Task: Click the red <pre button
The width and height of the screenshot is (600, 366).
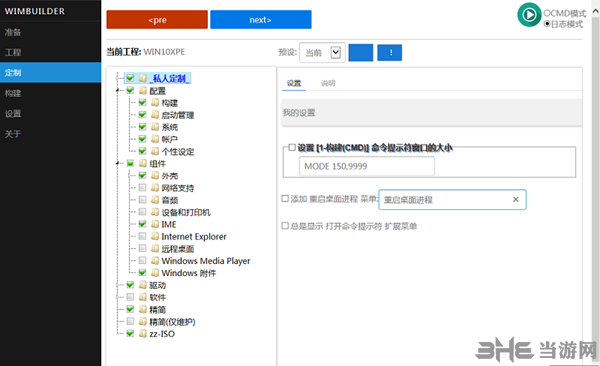Action: [x=157, y=20]
